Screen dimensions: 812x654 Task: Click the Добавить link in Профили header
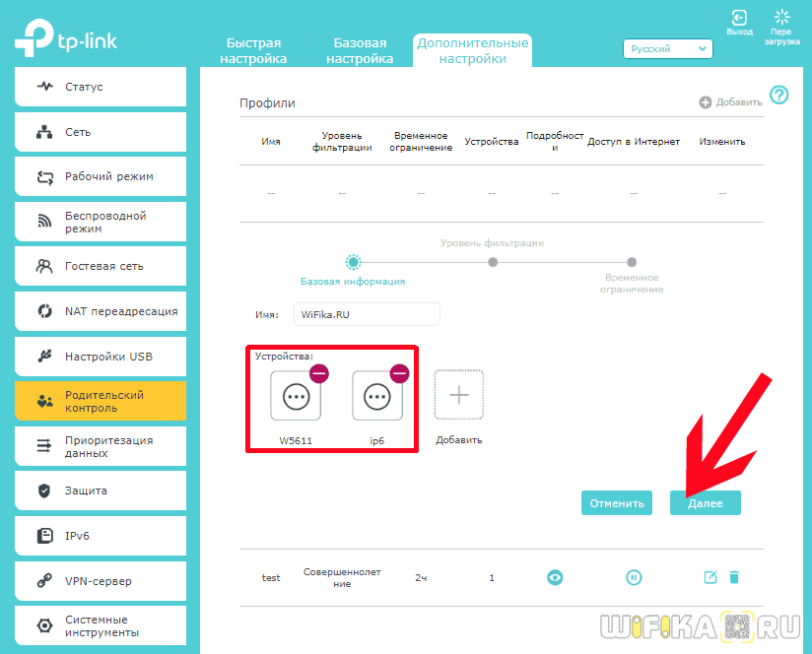(x=738, y=102)
